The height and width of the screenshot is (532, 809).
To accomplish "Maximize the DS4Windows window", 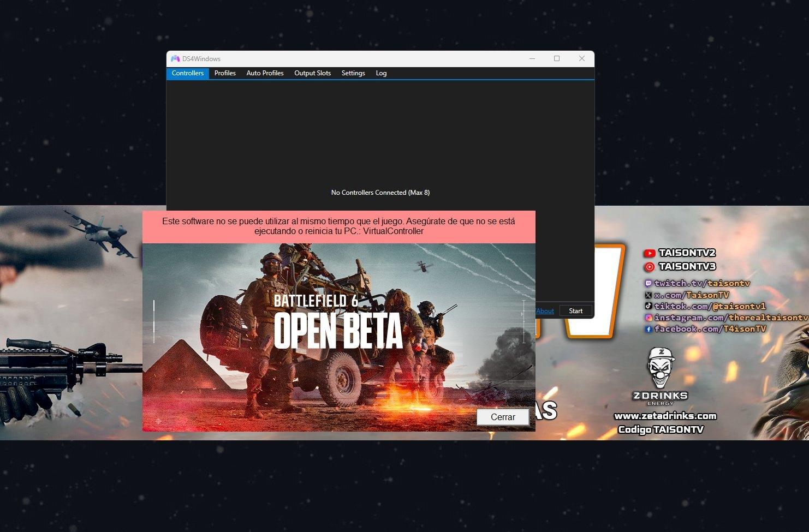I will 557,58.
